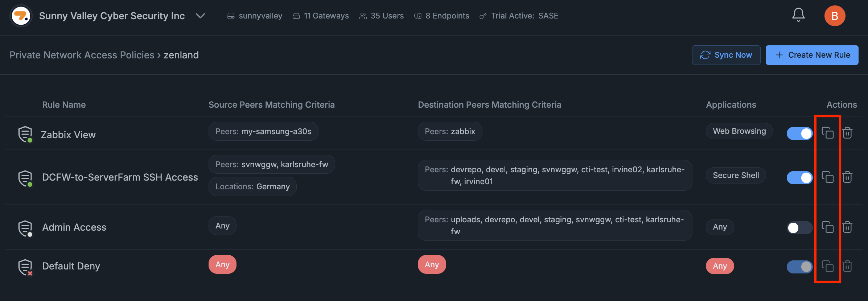Disable the Zabbix View rule toggle
This screenshot has width=868, height=301.
click(x=799, y=133)
